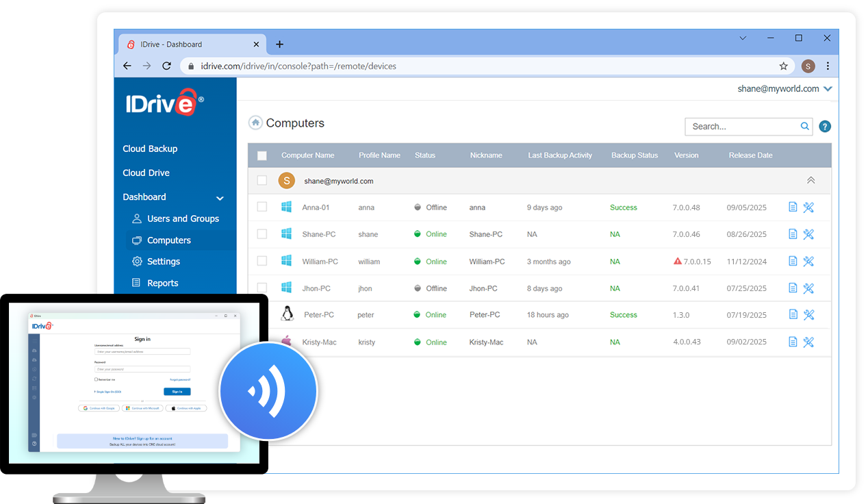Sort by the Last Backup Activity column header

560,155
